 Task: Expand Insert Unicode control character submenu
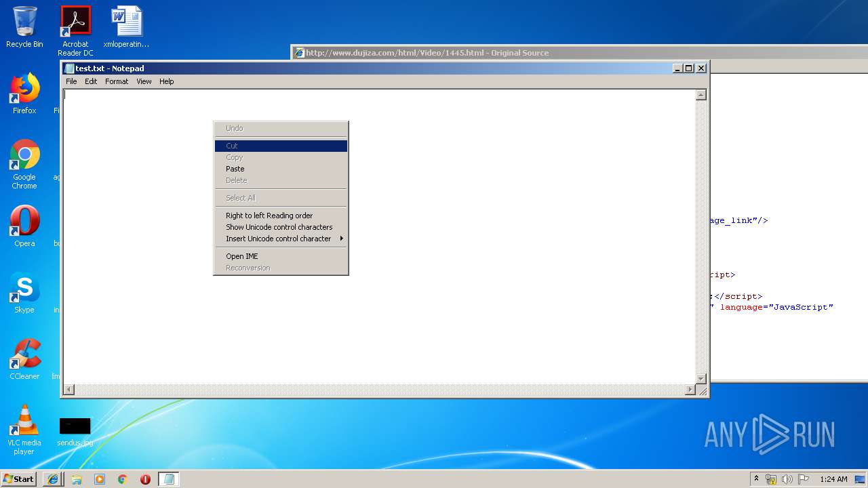281,239
